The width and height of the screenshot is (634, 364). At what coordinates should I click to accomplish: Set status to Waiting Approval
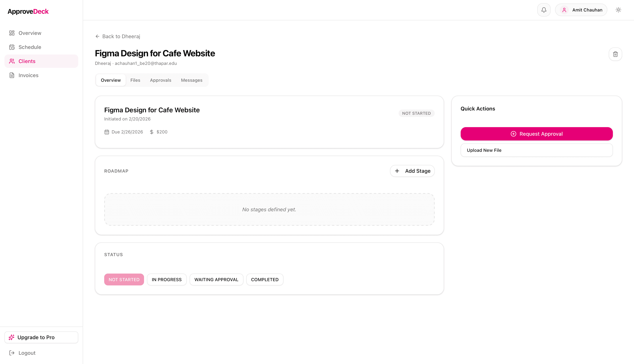tap(216, 279)
